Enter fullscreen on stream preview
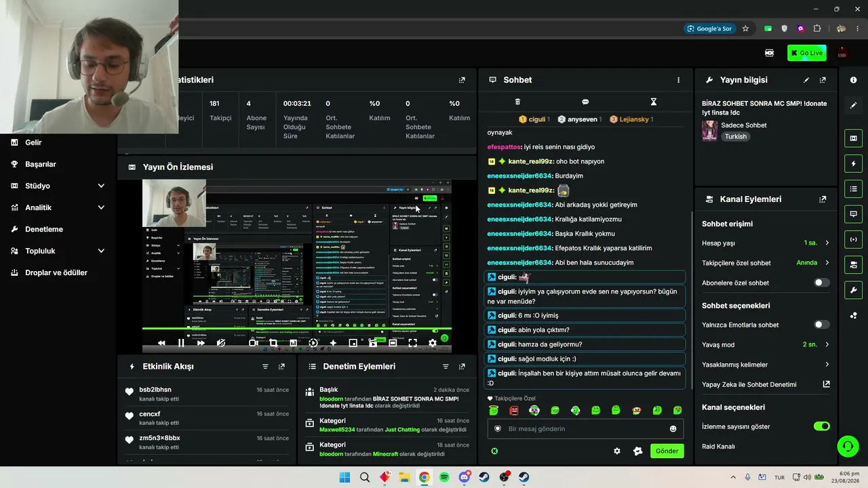This screenshot has height=488, width=868. 412,343
